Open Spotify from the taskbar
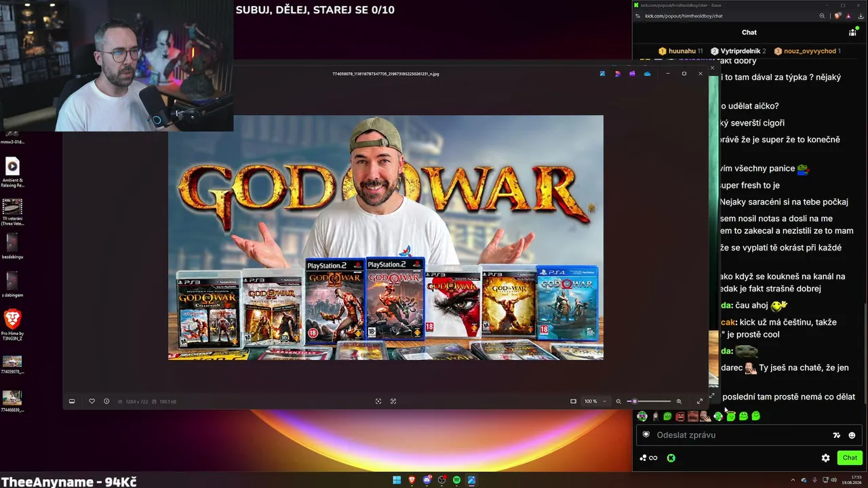The width and height of the screenshot is (868, 488). pyautogui.click(x=456, y=480)
